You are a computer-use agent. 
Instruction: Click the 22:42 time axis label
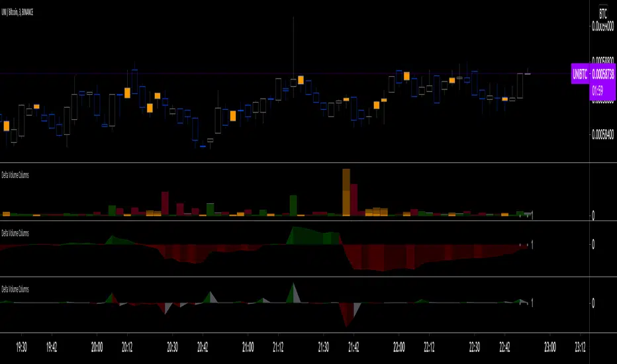(x=504, y=347)
